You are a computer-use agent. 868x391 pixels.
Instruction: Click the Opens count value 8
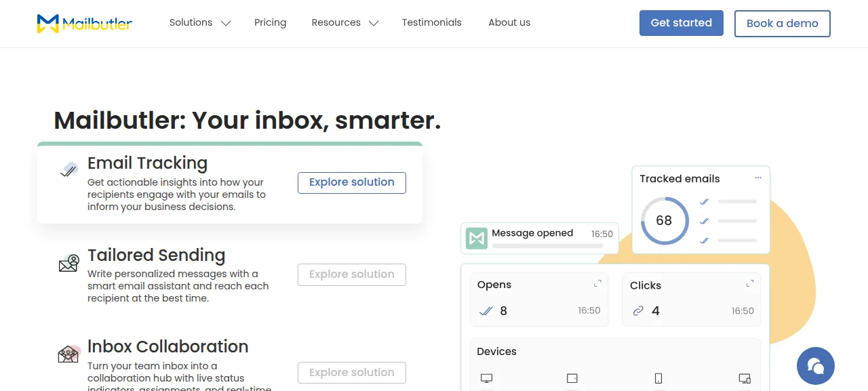coord(503,311)
